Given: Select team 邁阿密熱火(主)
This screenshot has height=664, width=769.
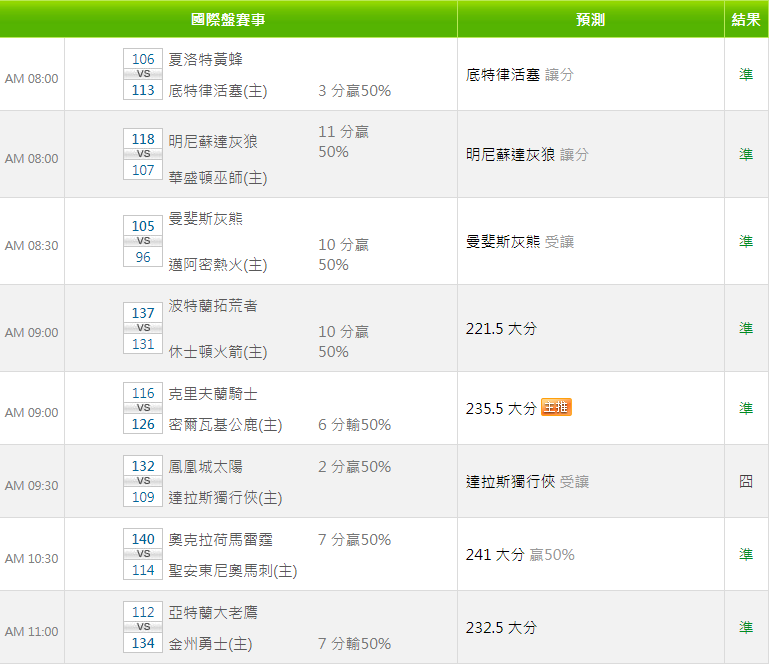Looking at the screenshot, I should pyautogui.click(x=218, y=265).
